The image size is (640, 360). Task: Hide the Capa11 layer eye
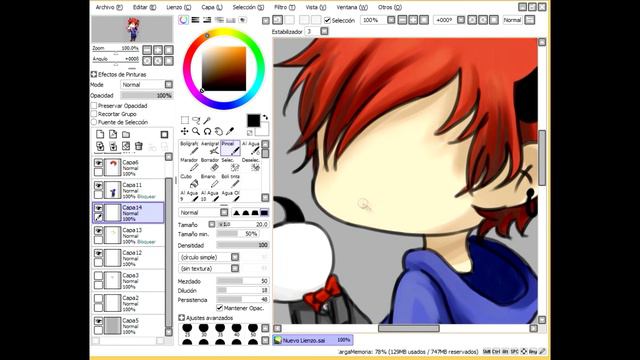pos(98,186)
